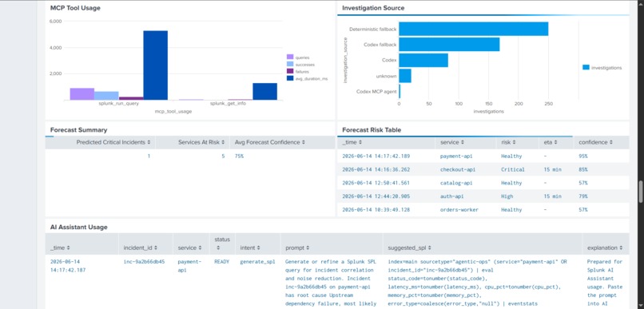Screen dimensions: 644x309
Task: Toggle the investigations legend swatch
Action: point(586,67)
